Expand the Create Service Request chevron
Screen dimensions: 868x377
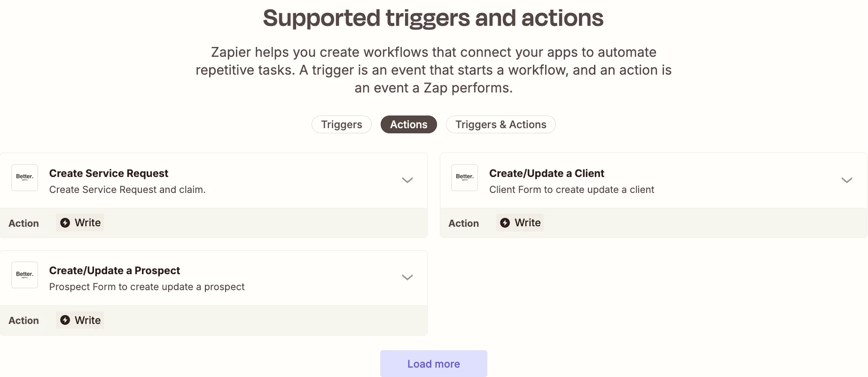[x=407, y=180]
